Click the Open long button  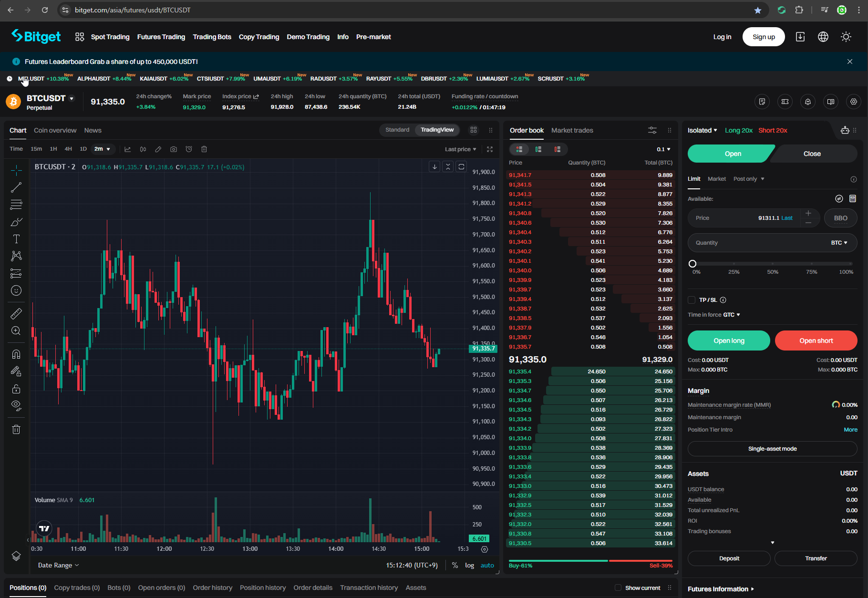click(729, 340)
